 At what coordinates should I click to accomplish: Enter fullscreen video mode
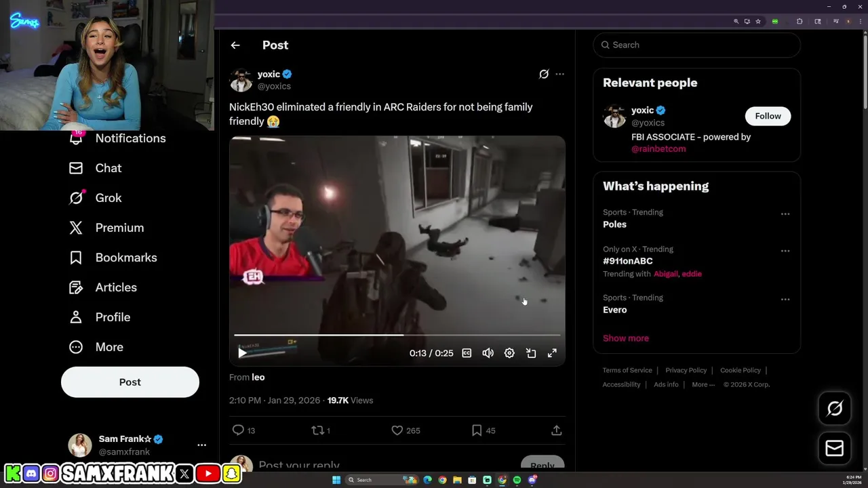point(552,353)
